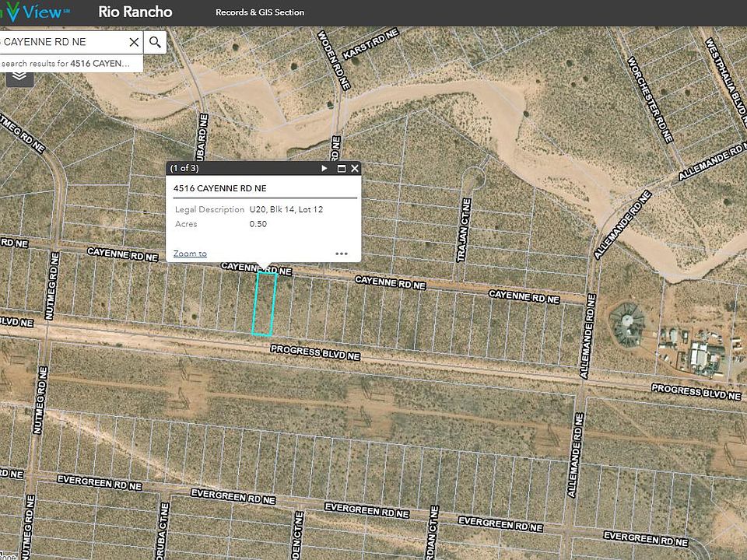The width and height of the screenshot is (747, 560).
Task: Click the Progress Blvd NE label mid-map
Action: tap(315, 352)
